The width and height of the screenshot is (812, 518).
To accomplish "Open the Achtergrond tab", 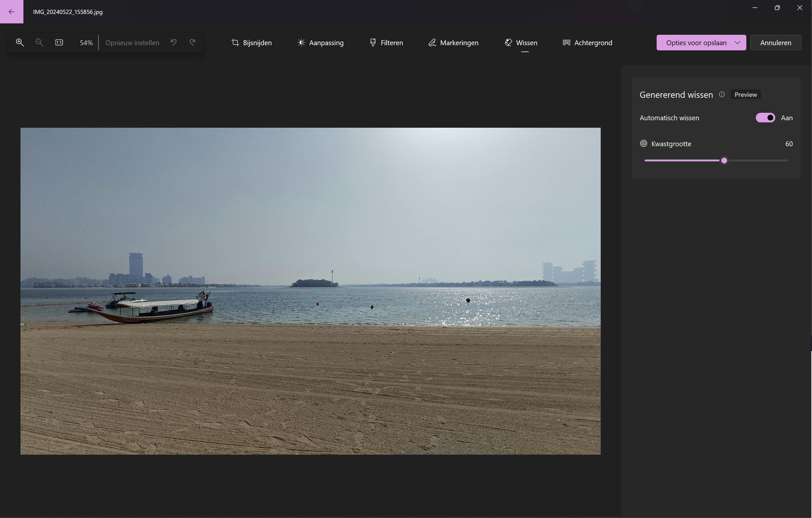I will pyautogui.click(x=587, y=43).
